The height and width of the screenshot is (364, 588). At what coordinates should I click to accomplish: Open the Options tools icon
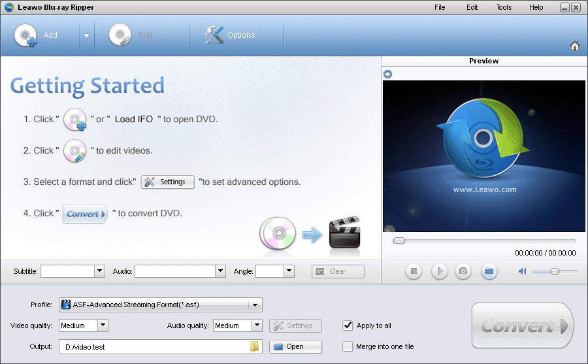[214, 35]
